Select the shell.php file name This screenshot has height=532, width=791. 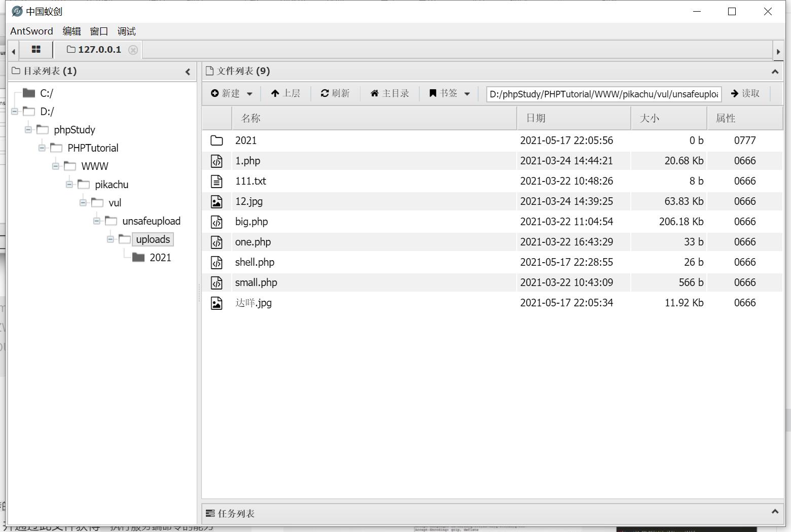tap(255, 262)
